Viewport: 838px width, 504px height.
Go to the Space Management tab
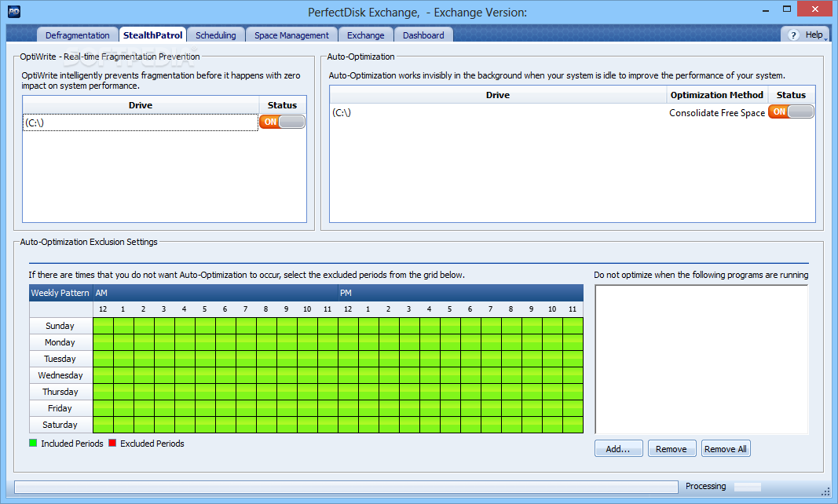click(292, 35)
